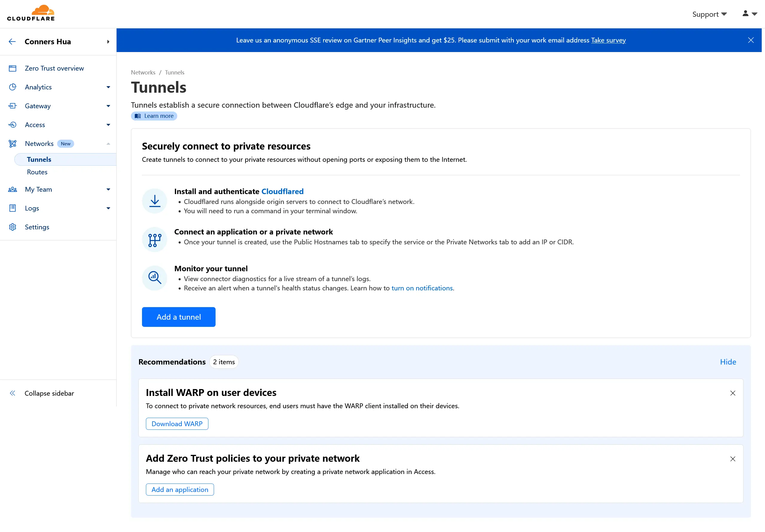765x532 pixels.
Task: Dismiss the Install WARP recommendation
Action: (733, 393)
